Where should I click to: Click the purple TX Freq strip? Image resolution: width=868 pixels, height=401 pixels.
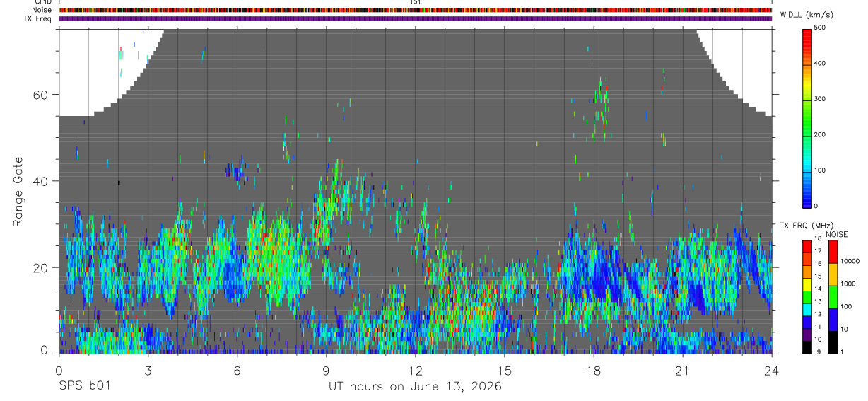(x=415, y=18)
